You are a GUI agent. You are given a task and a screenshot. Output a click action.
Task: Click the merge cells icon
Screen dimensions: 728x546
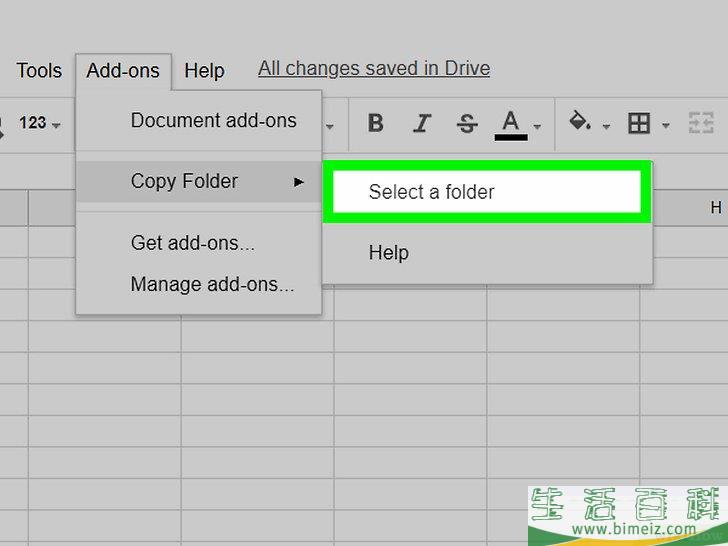click(x=699, y=123)
